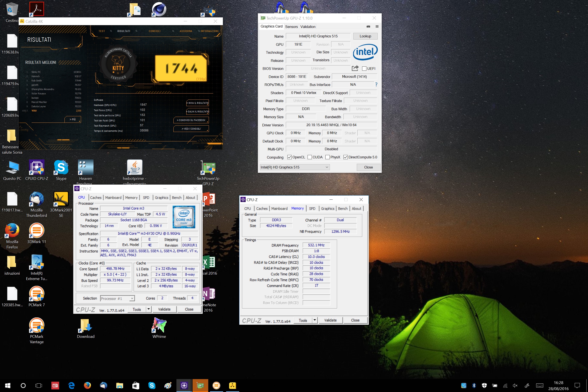Open SPD tab in right CPU-Z window
The height and width of the screenshot is (392, 588).
[x=312, y=208]
